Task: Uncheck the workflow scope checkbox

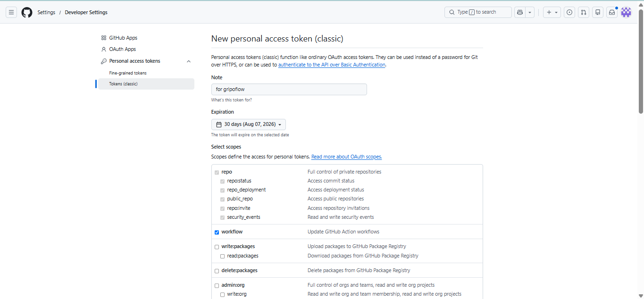Action: pyautogui.click(x=217, y=232)
